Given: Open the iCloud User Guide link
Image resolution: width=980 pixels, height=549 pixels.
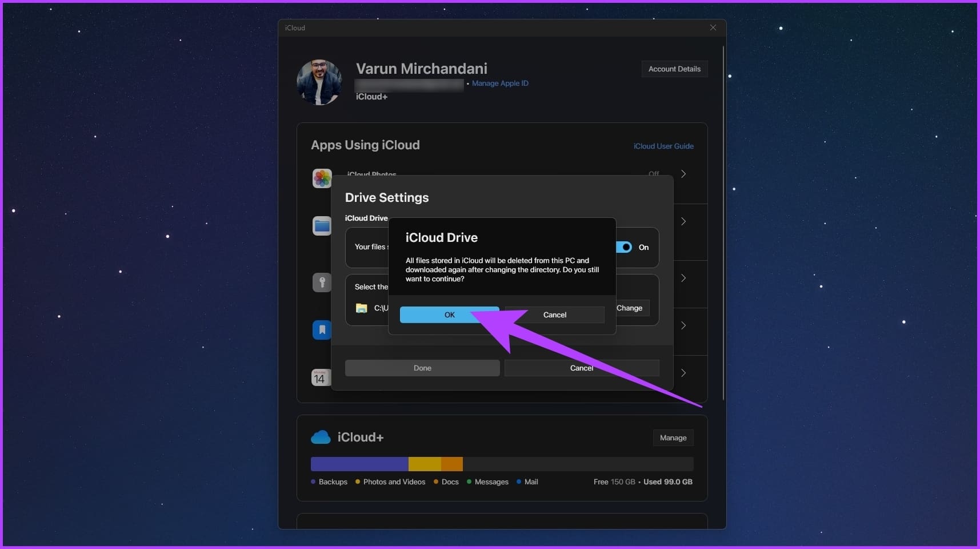Looking at the screenshot, I should coord(663,146).
